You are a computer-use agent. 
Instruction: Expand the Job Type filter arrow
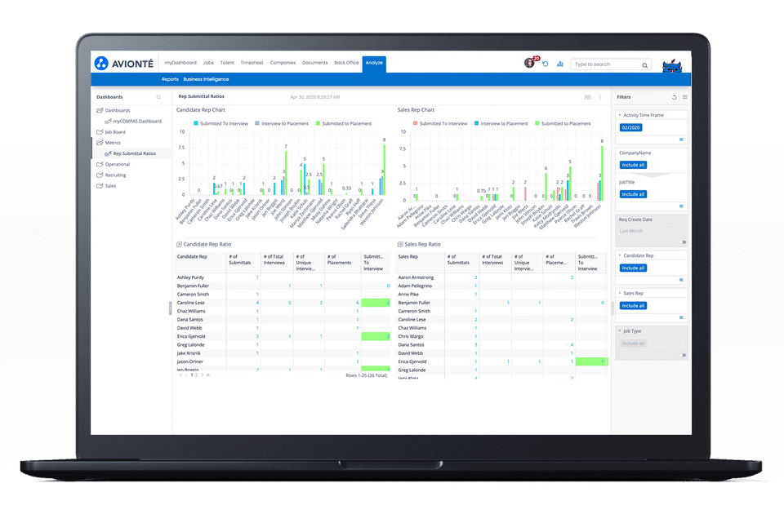[620, 330]
